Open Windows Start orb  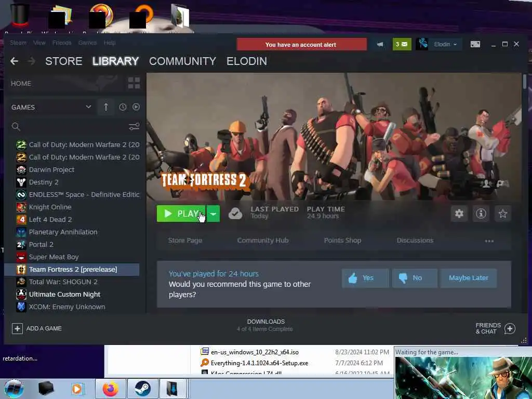pos(14,389)
